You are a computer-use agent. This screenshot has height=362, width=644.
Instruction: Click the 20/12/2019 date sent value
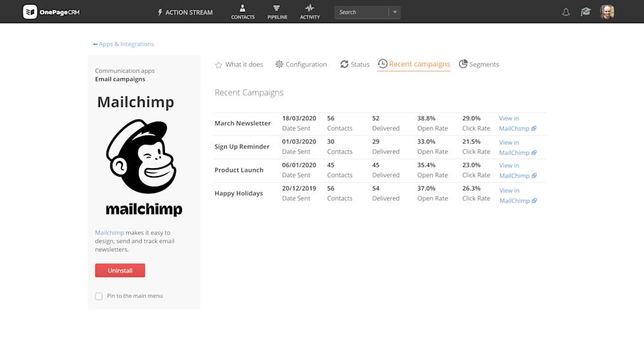[x=299, y=189]
